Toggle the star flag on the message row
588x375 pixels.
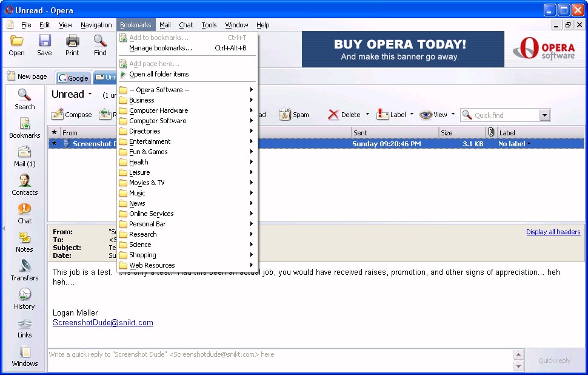click(54, 144)
